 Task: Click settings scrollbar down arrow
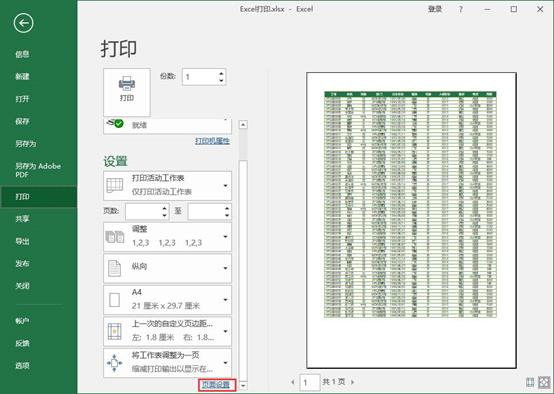(243, 386)
